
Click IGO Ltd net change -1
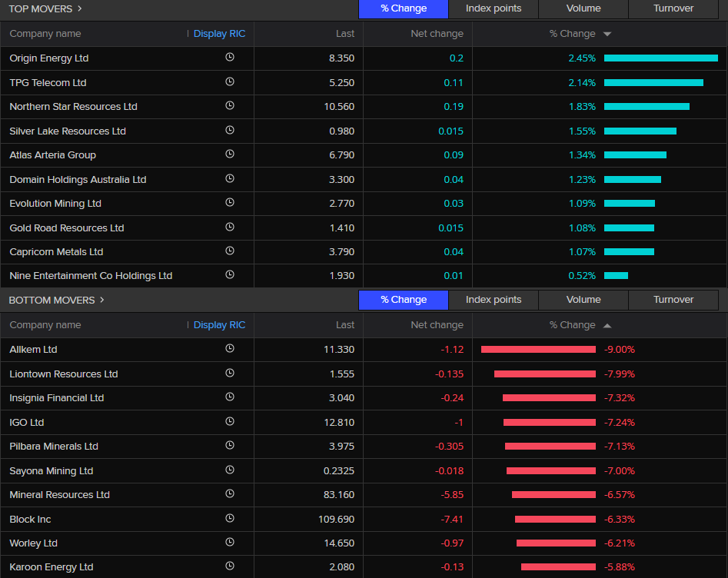pos(459,423)
